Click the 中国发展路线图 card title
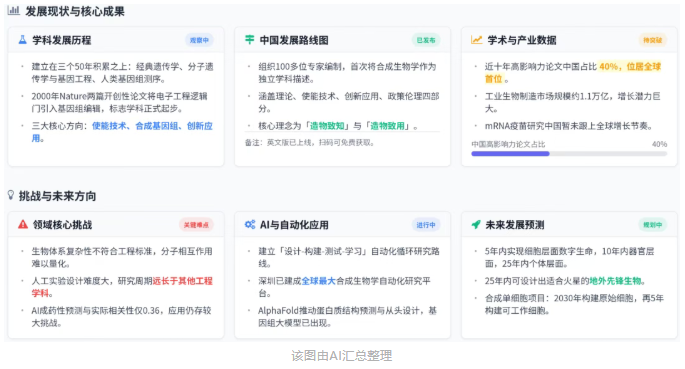The width and height of the screenshot is (685, 369). (294, 40)
